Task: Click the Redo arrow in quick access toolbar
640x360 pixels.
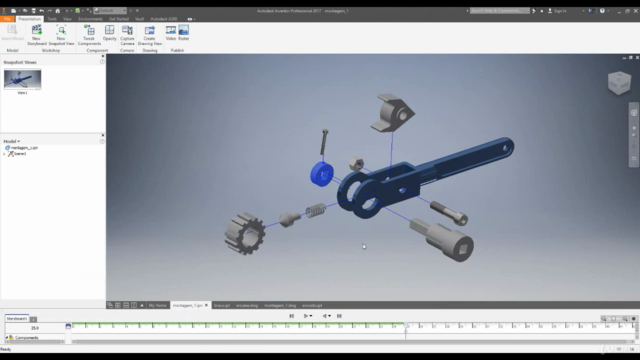Action: [49, 11]
